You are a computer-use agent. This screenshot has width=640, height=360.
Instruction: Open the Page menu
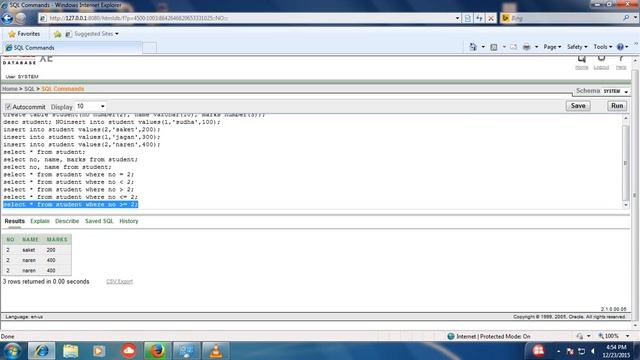pyautogui.click(x=552, y=47)
